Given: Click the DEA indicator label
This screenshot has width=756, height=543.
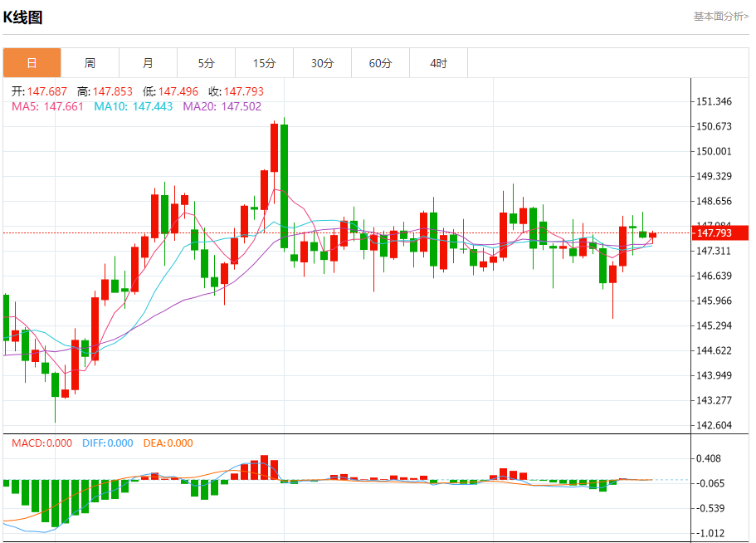Looking at the screenshot, I should pos(168,443).
